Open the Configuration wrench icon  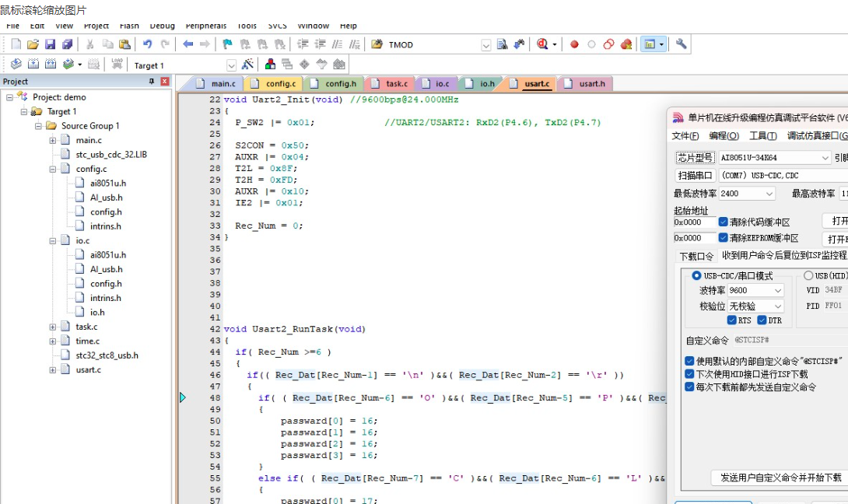pyautogui.click(x=682, y=44)
